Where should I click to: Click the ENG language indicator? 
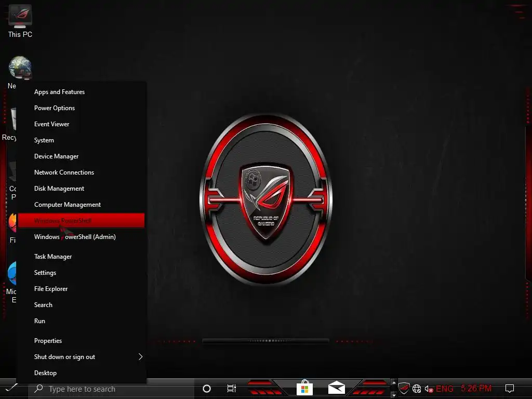click(x=445, y=389)
